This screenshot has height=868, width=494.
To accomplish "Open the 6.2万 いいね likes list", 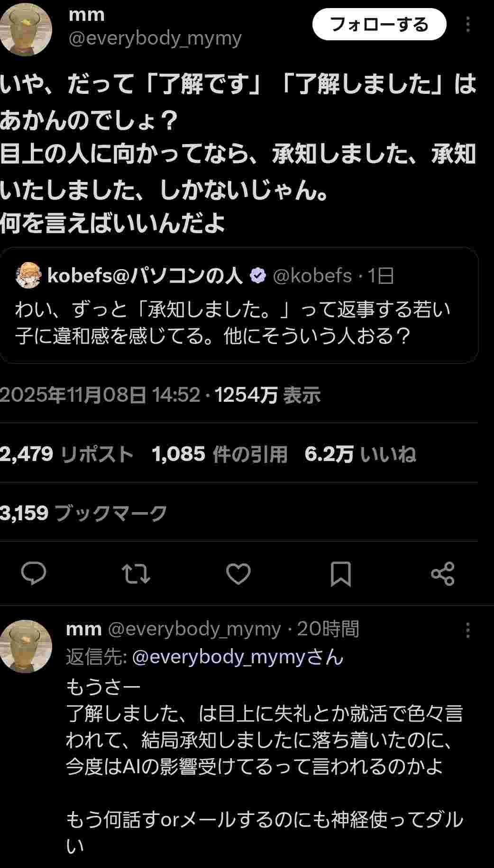I will (x=360, y=454).
